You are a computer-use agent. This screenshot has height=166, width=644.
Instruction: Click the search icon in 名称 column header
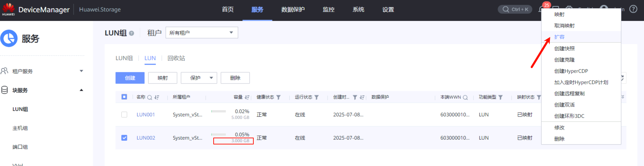click(x=150, y=97)
